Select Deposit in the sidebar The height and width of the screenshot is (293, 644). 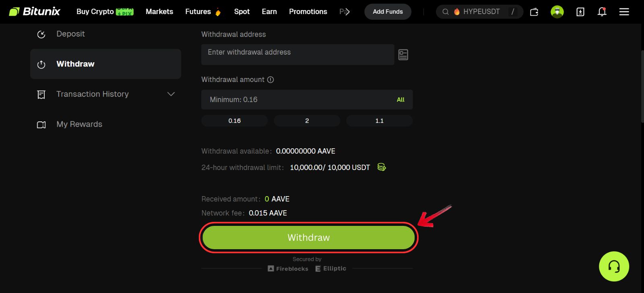pyautogui.click(x=70, y=34)
